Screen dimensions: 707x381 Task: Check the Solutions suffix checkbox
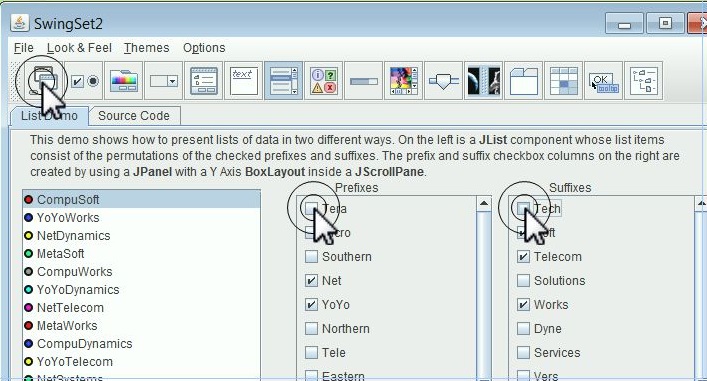click(x=523, y=280)
